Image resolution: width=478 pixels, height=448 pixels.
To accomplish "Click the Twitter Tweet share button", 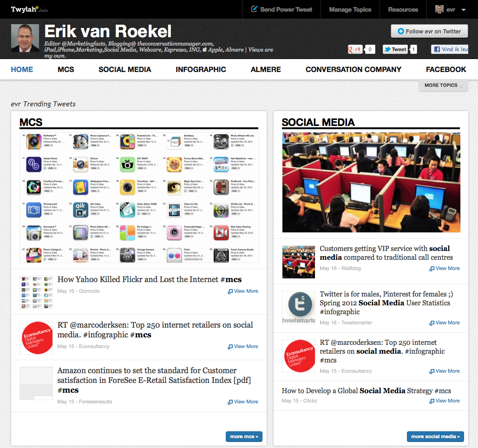I will (x=395, y=49).
